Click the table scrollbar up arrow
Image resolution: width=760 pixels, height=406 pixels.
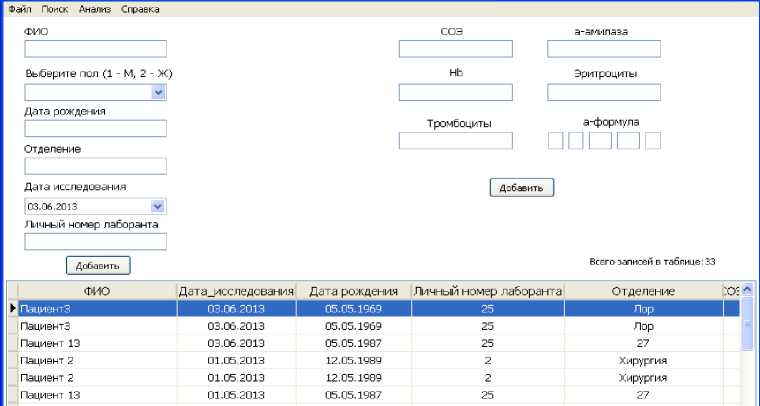pos(747,290)
